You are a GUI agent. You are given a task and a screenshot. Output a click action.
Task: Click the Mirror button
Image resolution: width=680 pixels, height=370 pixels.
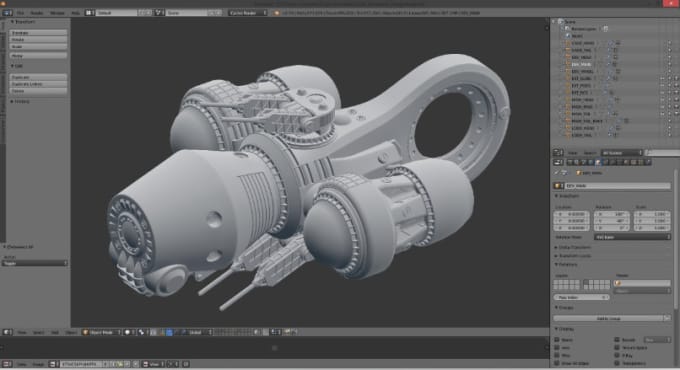coord(38,56)
